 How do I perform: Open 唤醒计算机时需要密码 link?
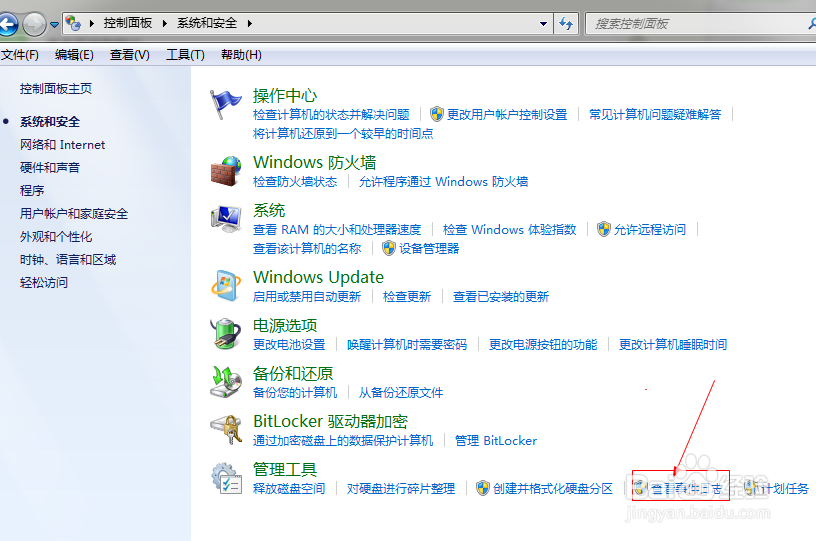tap(407, 344)
